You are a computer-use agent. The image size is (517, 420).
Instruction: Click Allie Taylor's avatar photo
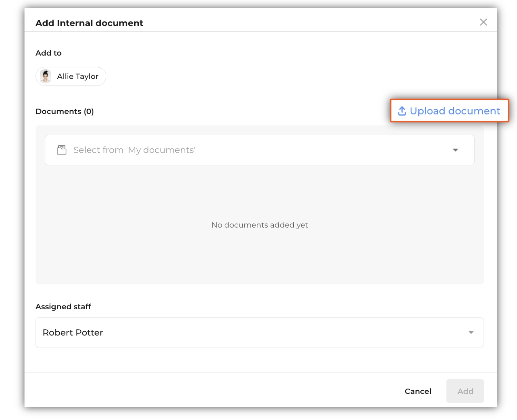click(45, 76)
